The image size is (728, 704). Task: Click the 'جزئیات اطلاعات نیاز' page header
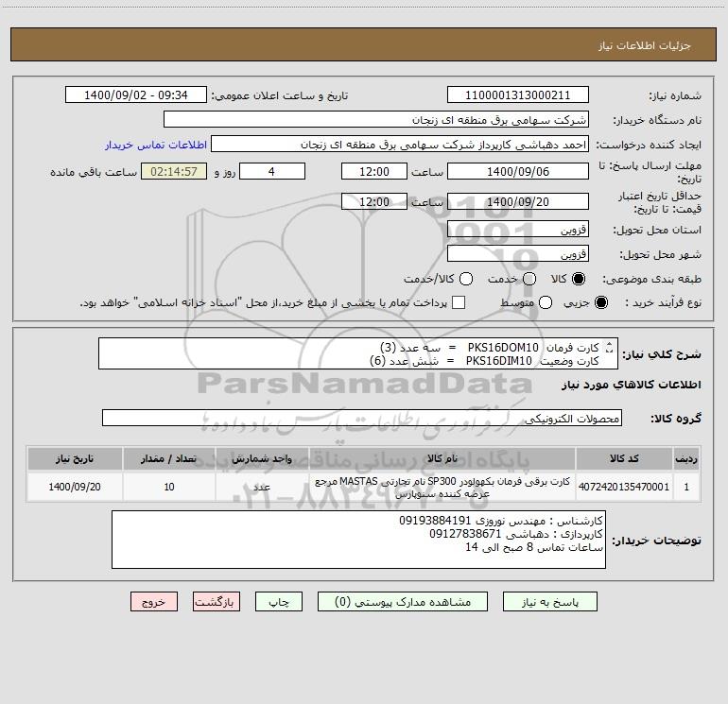[644, 45]
